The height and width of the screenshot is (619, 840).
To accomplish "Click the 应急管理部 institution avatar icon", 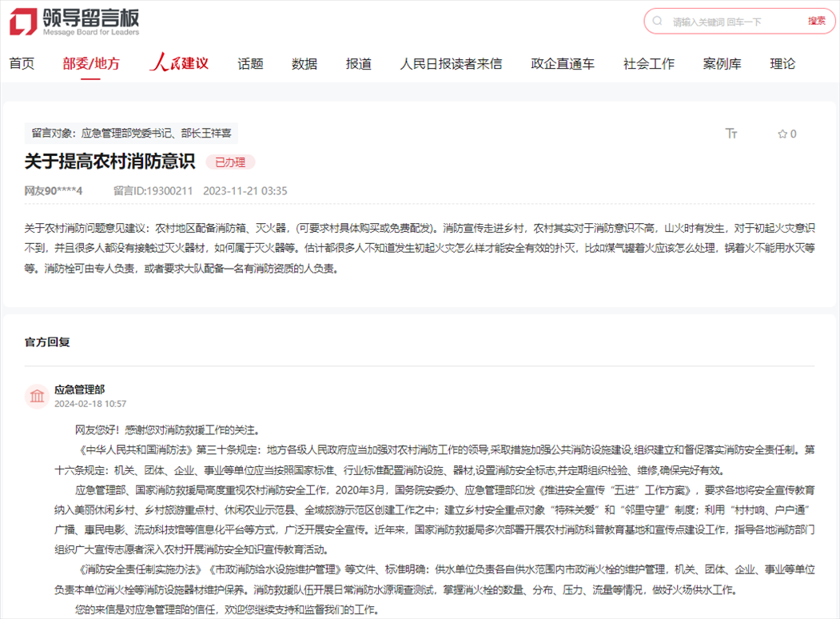I will 37,395.
